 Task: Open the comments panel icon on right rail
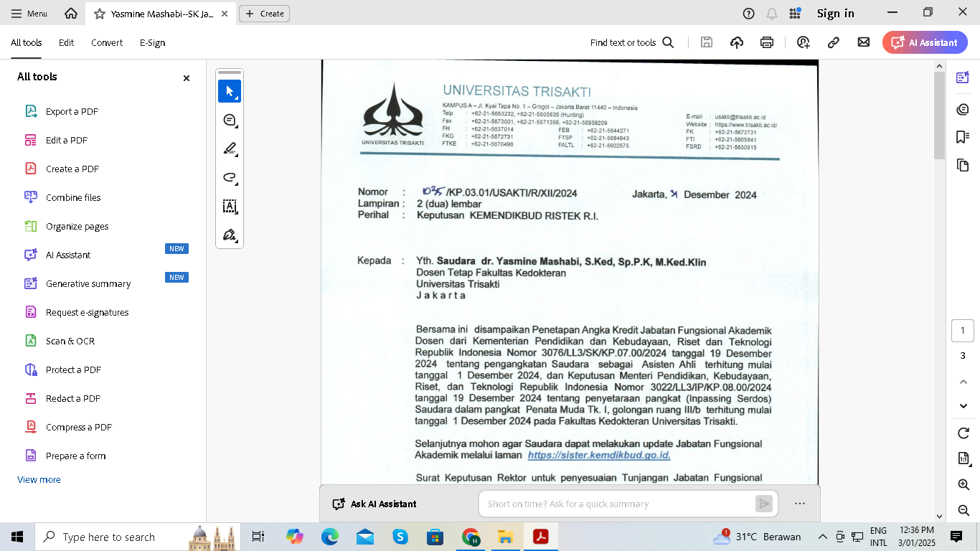tap(963, 109)
